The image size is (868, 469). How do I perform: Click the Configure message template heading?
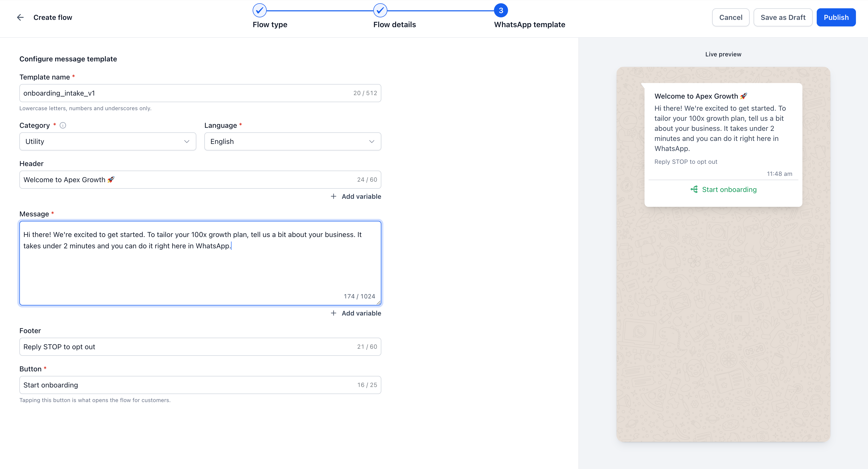[68, 59]
